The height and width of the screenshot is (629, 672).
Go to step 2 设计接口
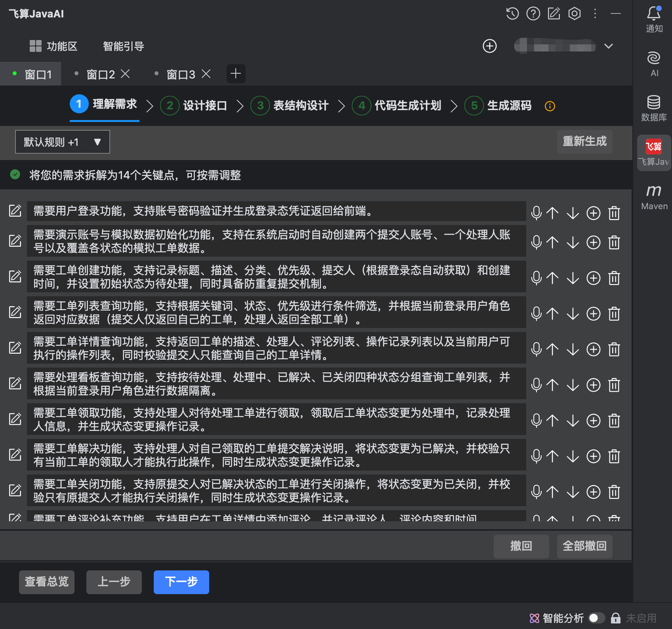(194, 106)
